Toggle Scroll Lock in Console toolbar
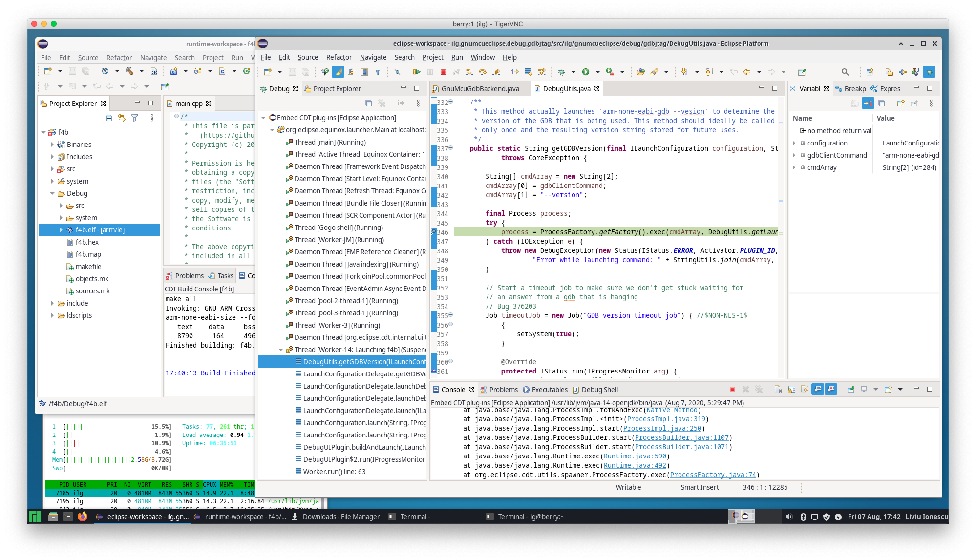The height and width of the screenshot is (560, 976). 791,389
